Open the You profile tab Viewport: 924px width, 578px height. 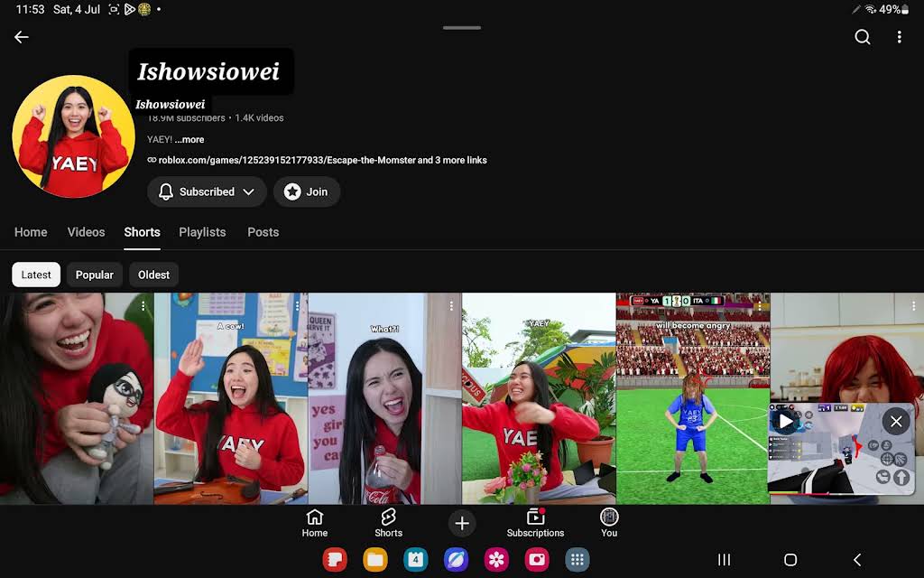tap(609, 523)
